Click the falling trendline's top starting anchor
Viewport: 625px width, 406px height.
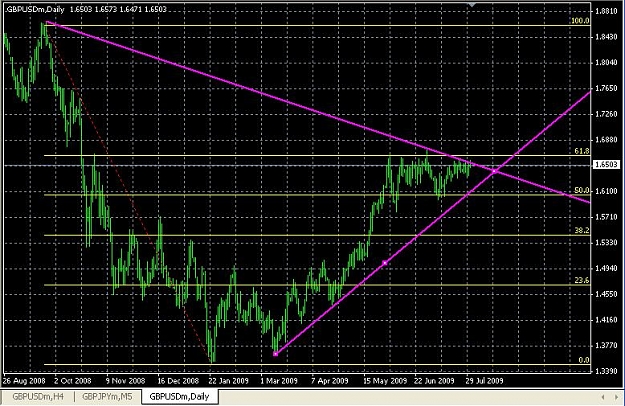(47, 22)
